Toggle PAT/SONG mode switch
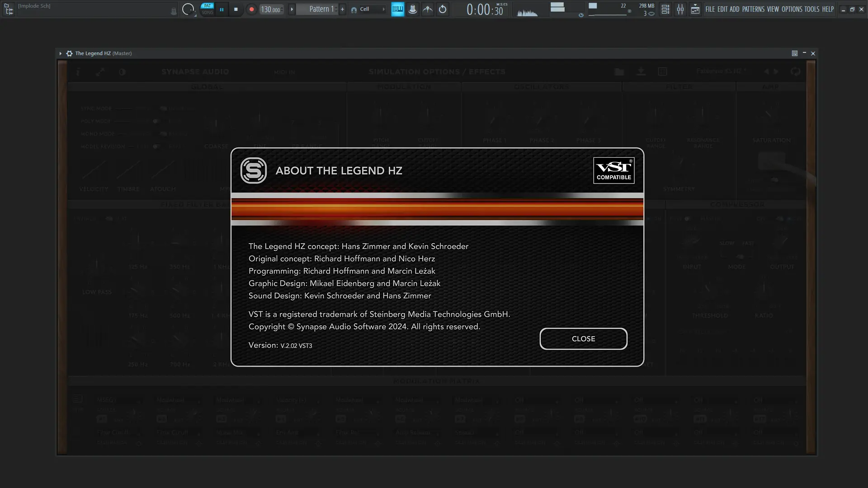868x488 pixels. pyautogui.click(x=207, y=9)
